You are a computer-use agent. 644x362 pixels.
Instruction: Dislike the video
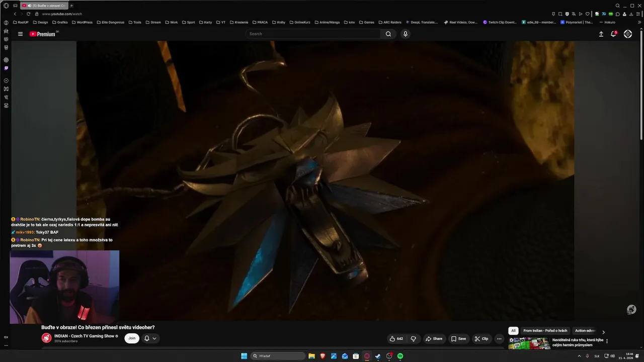(x=414, y=338)
